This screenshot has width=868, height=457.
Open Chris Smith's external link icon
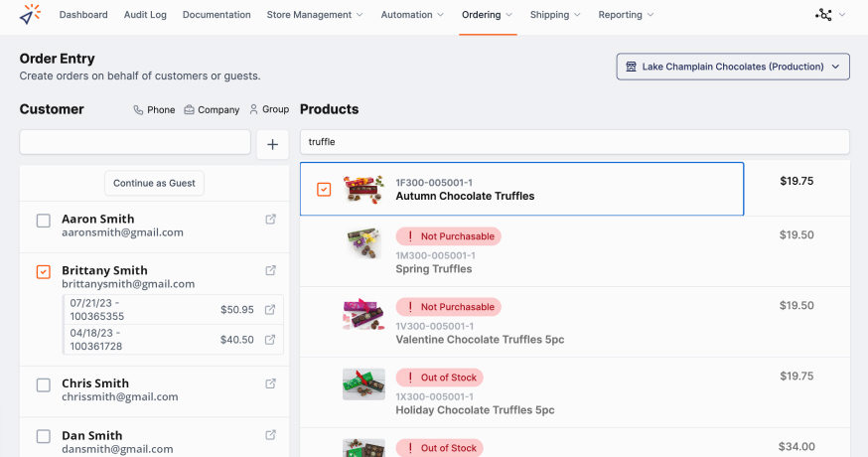(271, 383)
